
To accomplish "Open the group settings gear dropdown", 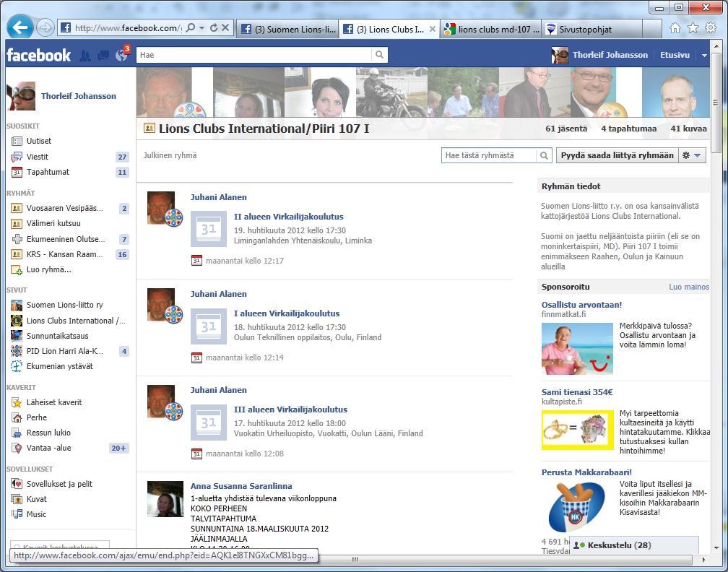I will [x=692, y=155].
